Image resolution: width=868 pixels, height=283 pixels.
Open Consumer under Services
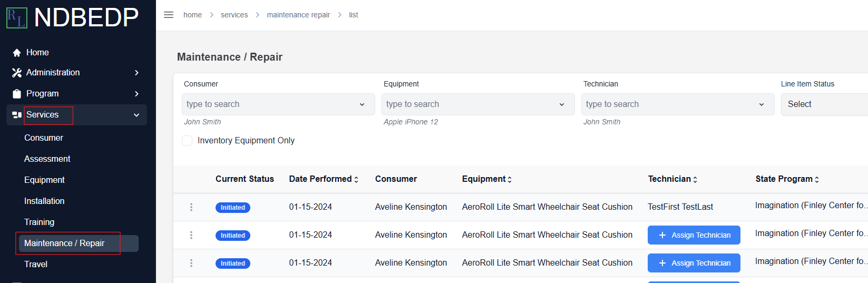(44, 138)
